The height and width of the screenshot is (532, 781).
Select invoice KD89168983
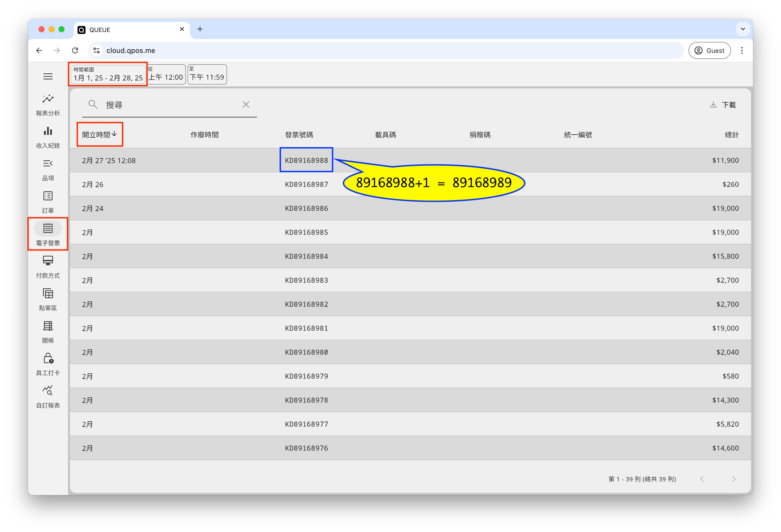306,280
